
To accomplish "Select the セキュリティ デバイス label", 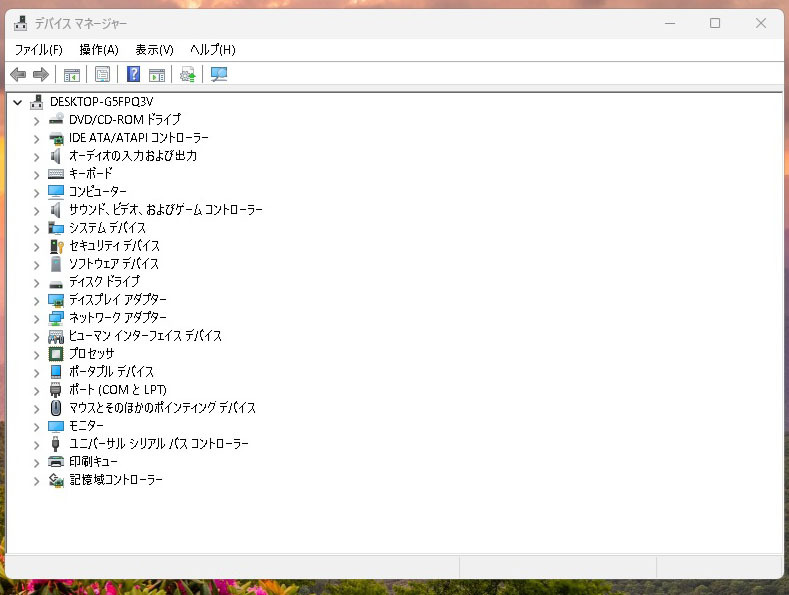I will [x=114, y=246].
